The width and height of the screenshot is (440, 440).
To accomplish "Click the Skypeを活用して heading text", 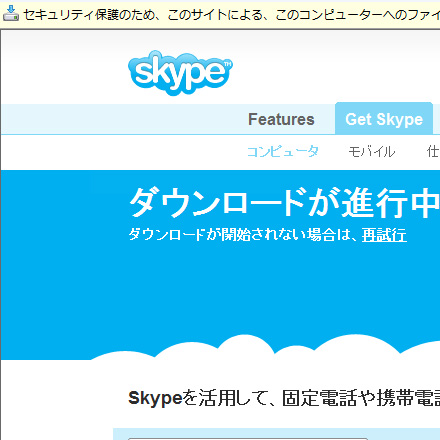I will pyautogui.click(x=284, y=398).
